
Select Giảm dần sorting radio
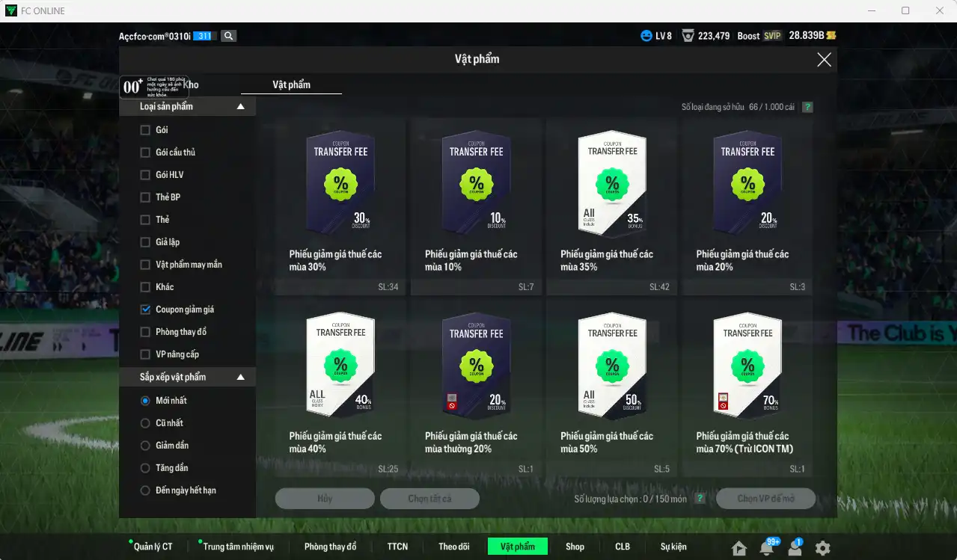145,446
